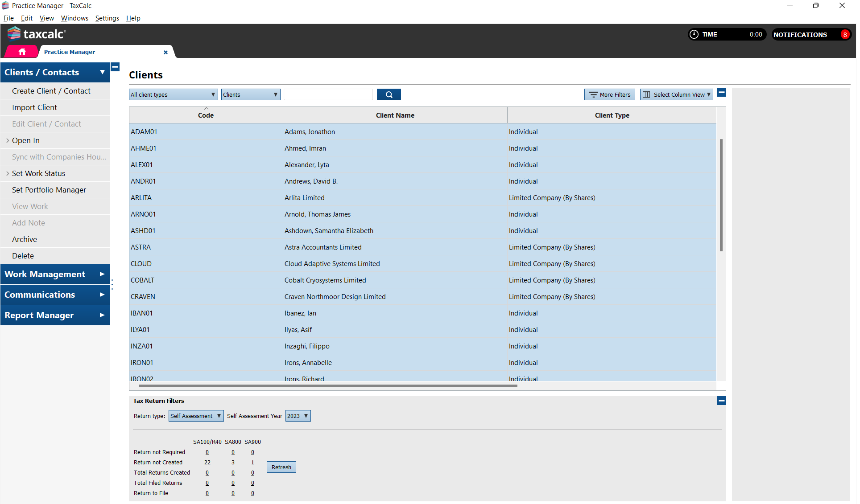Open the All client types dropdown

click(173, 94)
